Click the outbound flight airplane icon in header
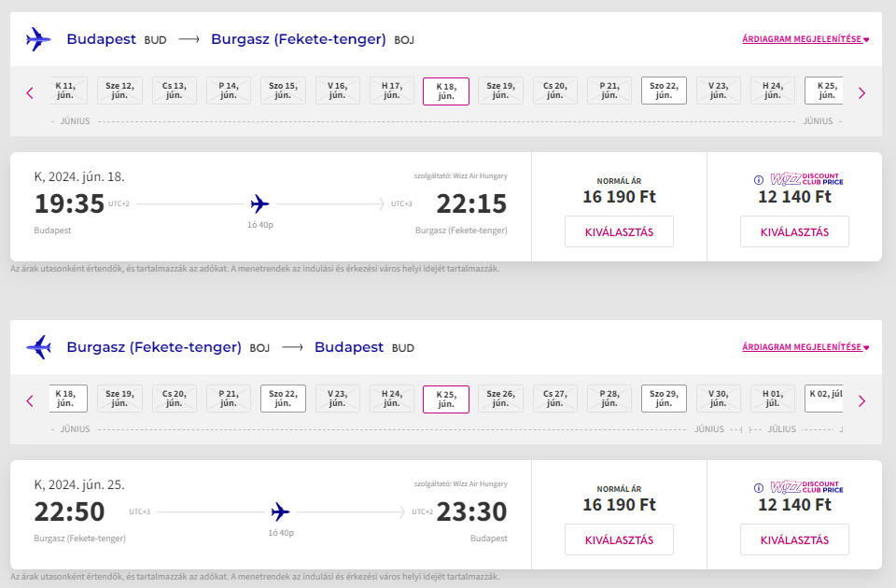The width and height of the screenshot is (896, 588). pyautogui.click(x=38, y=39)
